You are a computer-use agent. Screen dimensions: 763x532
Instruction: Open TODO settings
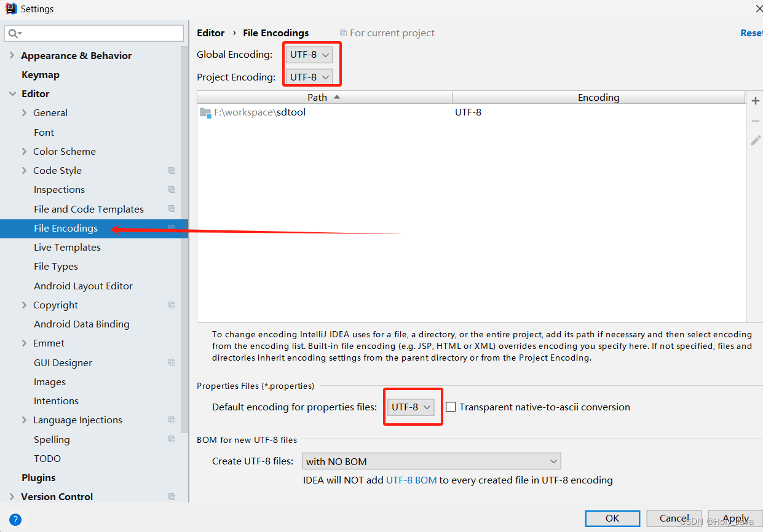point(47,459)
